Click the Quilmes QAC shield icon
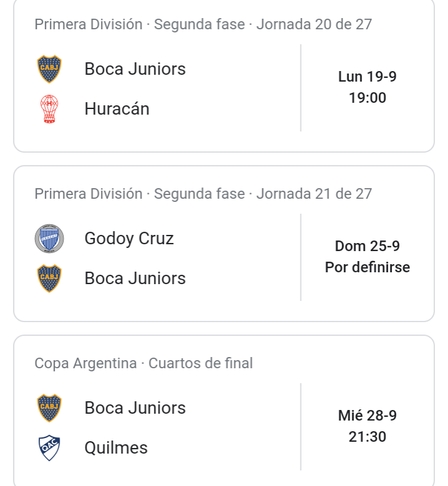 pyautogui.click(x=49, y=448)
